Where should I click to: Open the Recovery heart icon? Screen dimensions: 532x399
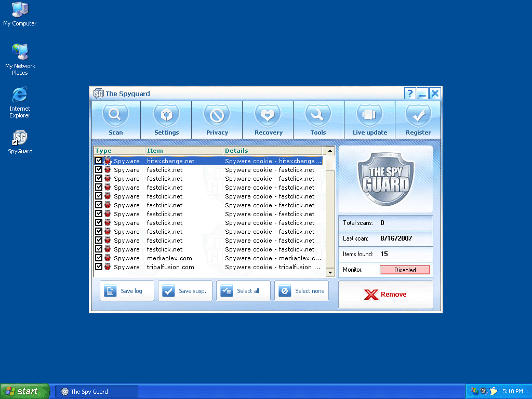[268, 115]
